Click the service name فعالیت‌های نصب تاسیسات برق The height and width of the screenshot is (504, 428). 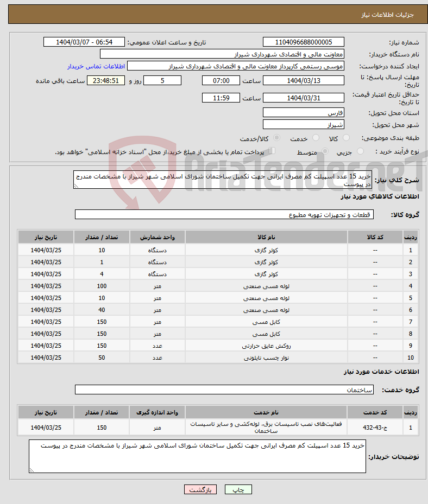266,427
